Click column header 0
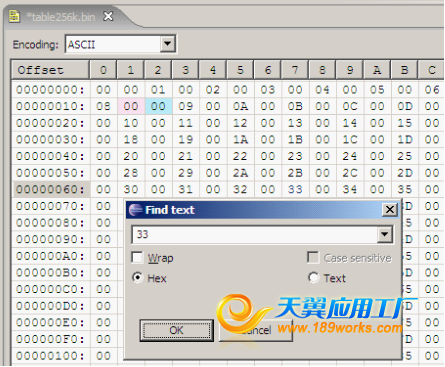 (x=103, y=70)
